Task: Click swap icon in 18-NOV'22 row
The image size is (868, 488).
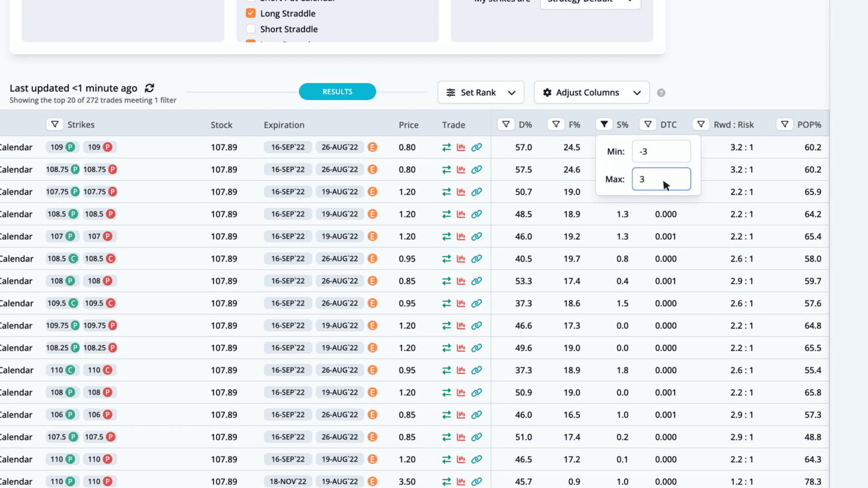Action: pyautogui.click(x=447, y=481)
